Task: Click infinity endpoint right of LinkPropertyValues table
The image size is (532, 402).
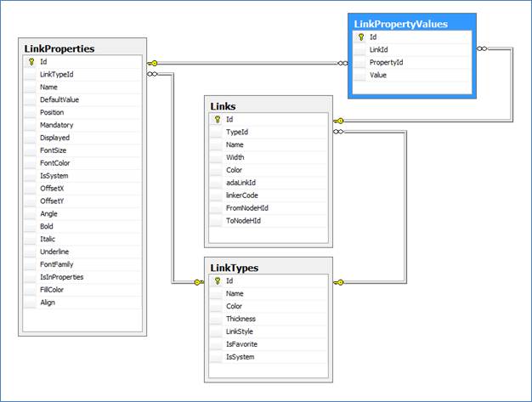Action: tap(482, 49)
